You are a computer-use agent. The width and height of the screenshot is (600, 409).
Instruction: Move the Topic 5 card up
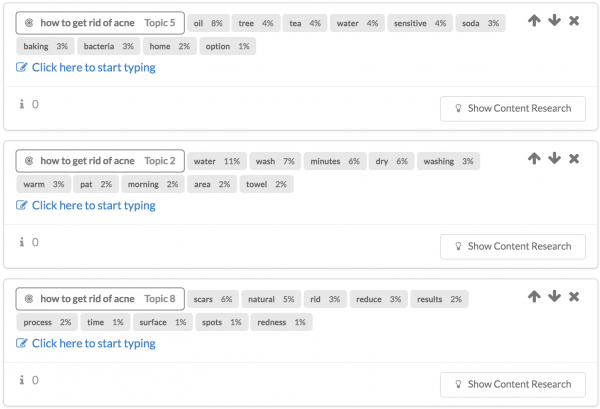[x=534, y=20]
